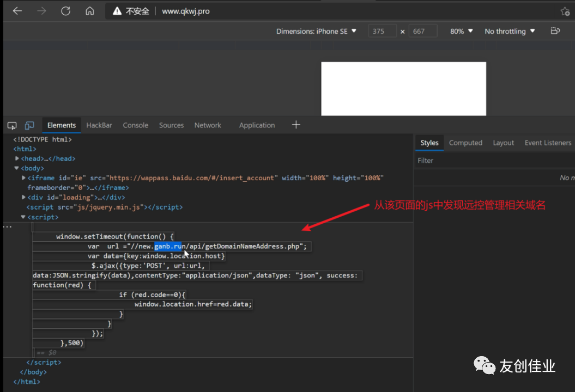Click the address bar URL www.qkwj.pro
Screen dimensions: 575x392
coord(186,11)
